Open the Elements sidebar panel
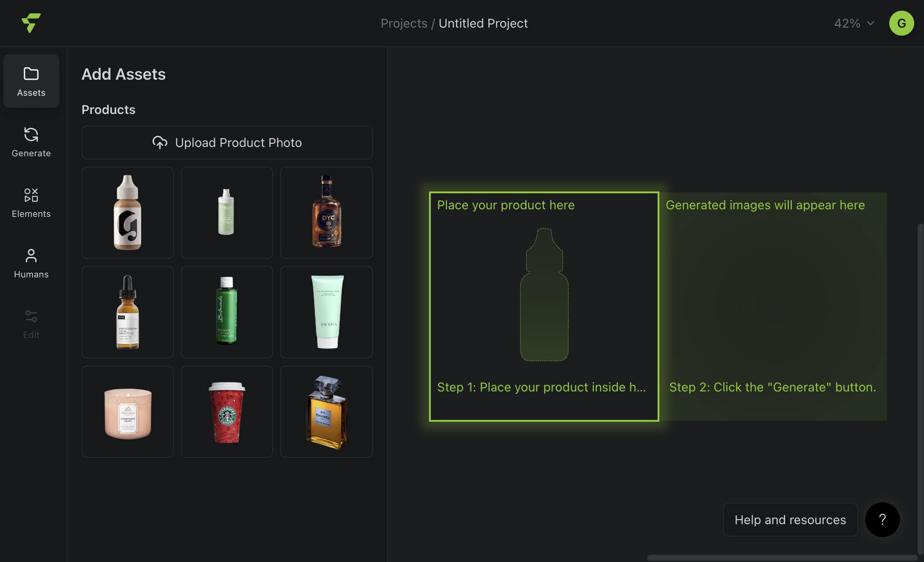This screenshot has height=562, width=924. coord(31,202)
